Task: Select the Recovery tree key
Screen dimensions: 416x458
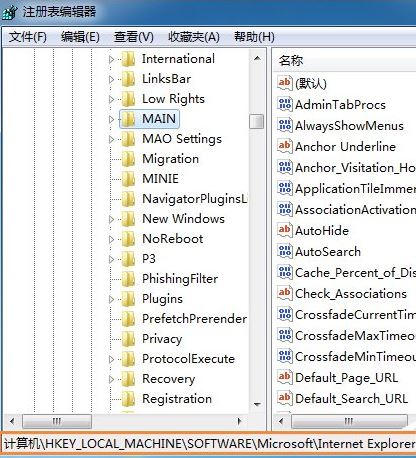Action: (168, 379)
